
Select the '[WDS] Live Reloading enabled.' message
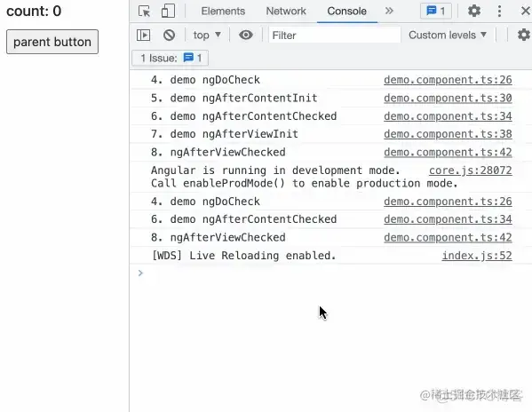click(243, 256)
